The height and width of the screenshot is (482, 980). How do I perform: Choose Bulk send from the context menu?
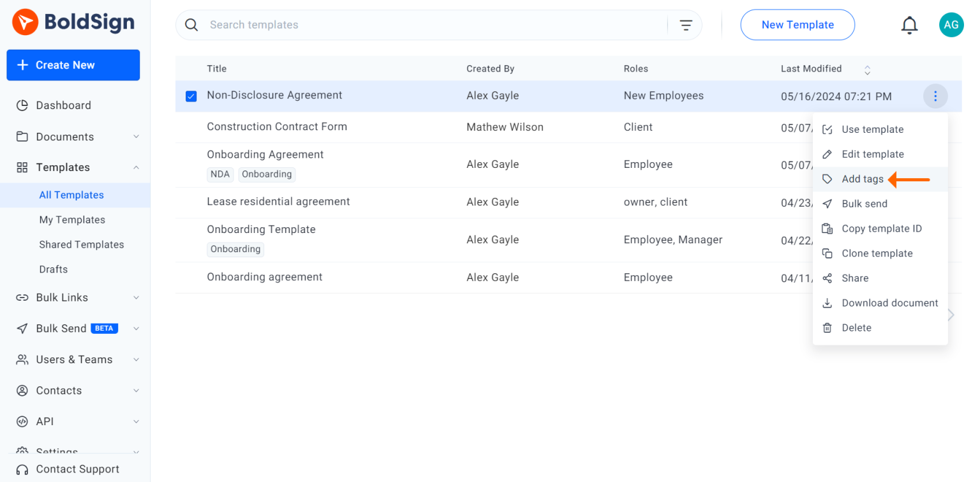864,204
